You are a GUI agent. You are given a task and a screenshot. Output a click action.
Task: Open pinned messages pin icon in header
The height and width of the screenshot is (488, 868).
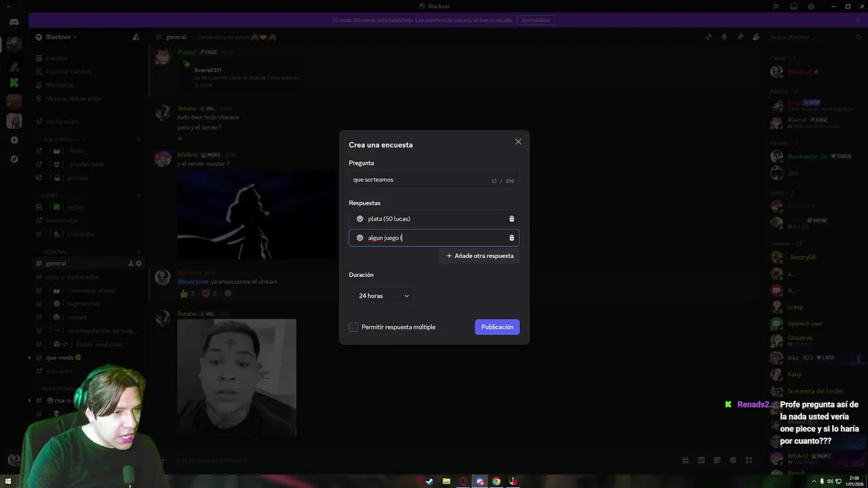tap(740, 37)
